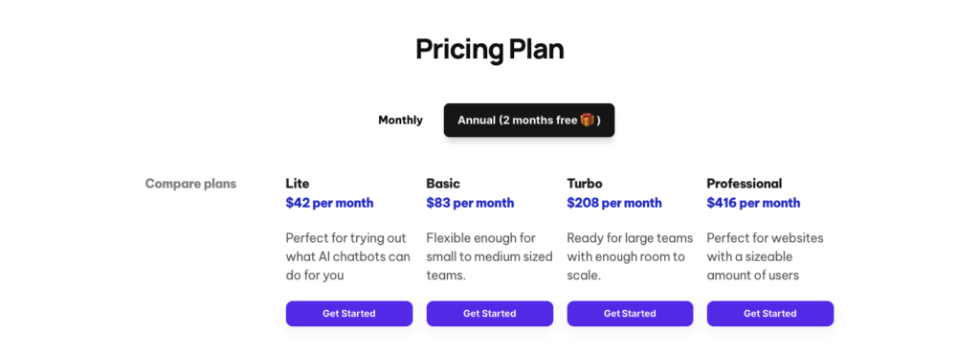Get Started with the Professional plan
This screenshot has width=980, height=354.
coord(770,314)
